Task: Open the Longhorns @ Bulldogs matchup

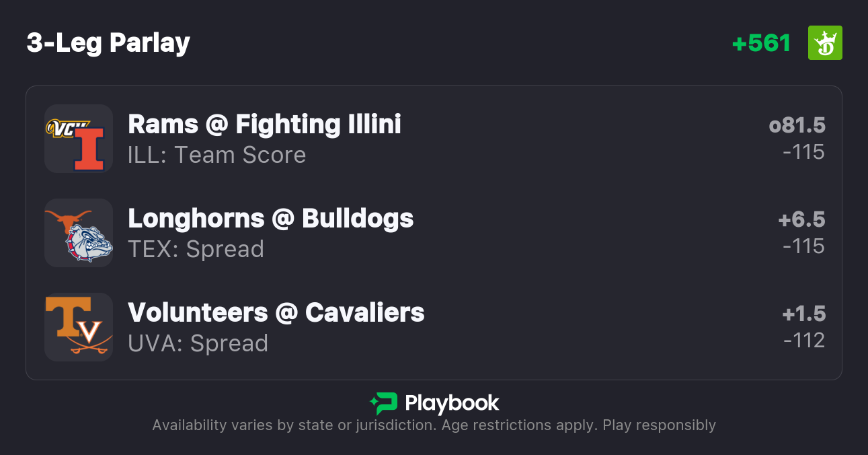Action: pyautogui.click(x=270, y=219)
